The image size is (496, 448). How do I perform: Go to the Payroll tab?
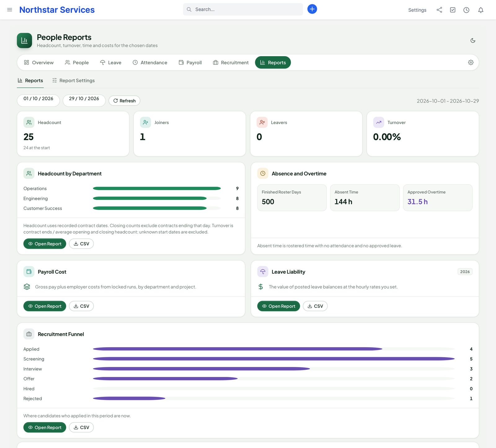click(x=190, y=62)
